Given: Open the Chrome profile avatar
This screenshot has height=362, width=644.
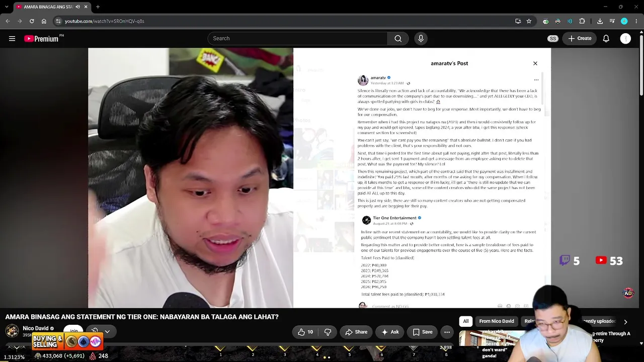Looking at the screenshot, I should pos(624,21).
